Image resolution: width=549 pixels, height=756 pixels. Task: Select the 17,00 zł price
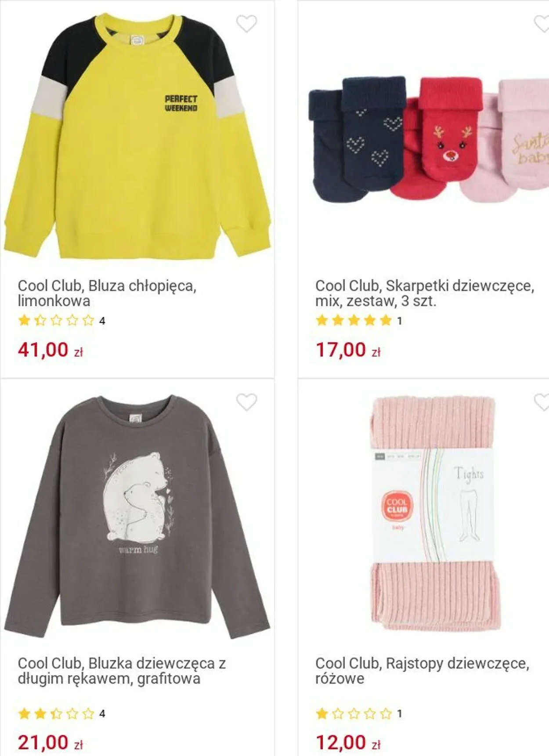point(348,350)
